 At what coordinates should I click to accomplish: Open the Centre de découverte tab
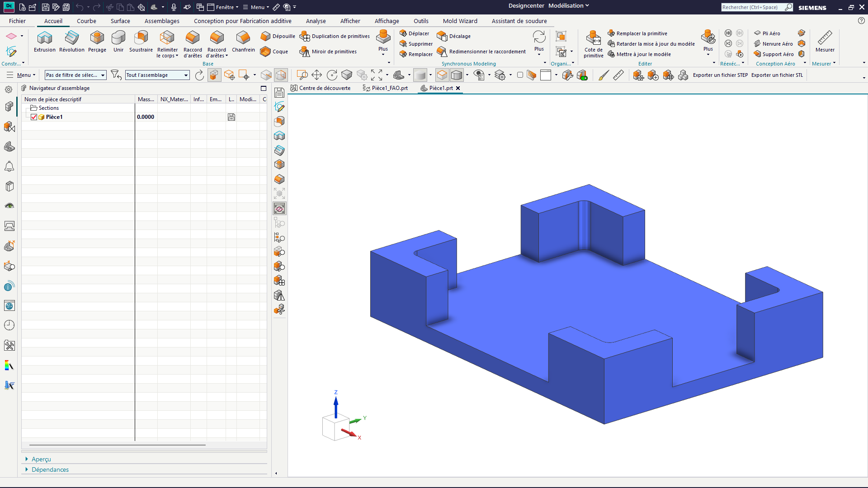tap(321, 88)
